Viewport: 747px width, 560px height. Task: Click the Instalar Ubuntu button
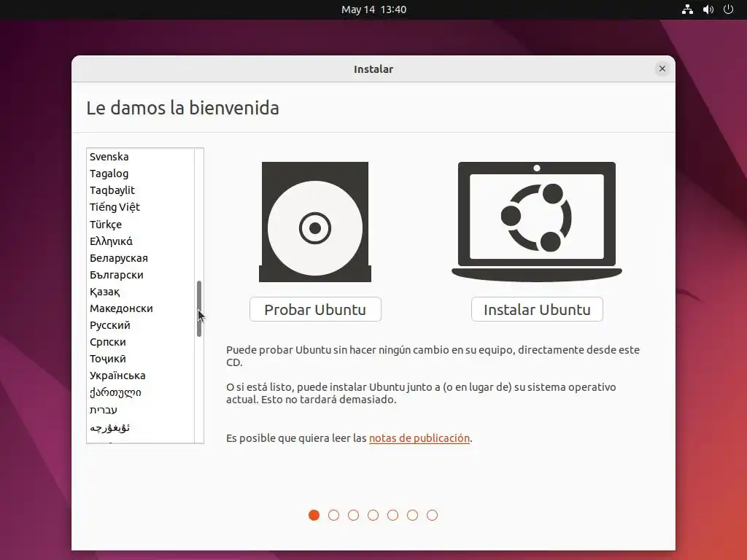click(537, 309)
